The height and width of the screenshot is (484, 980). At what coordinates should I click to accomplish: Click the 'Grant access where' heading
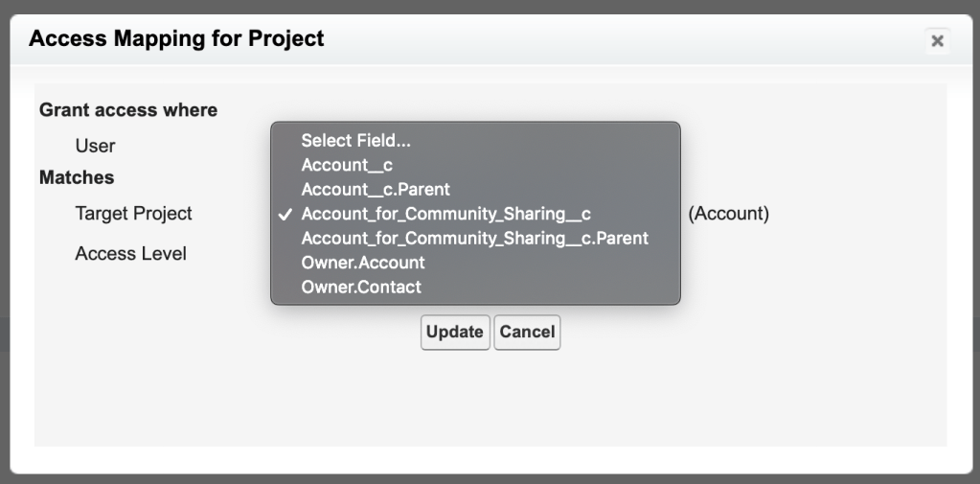tap(128, 110)
